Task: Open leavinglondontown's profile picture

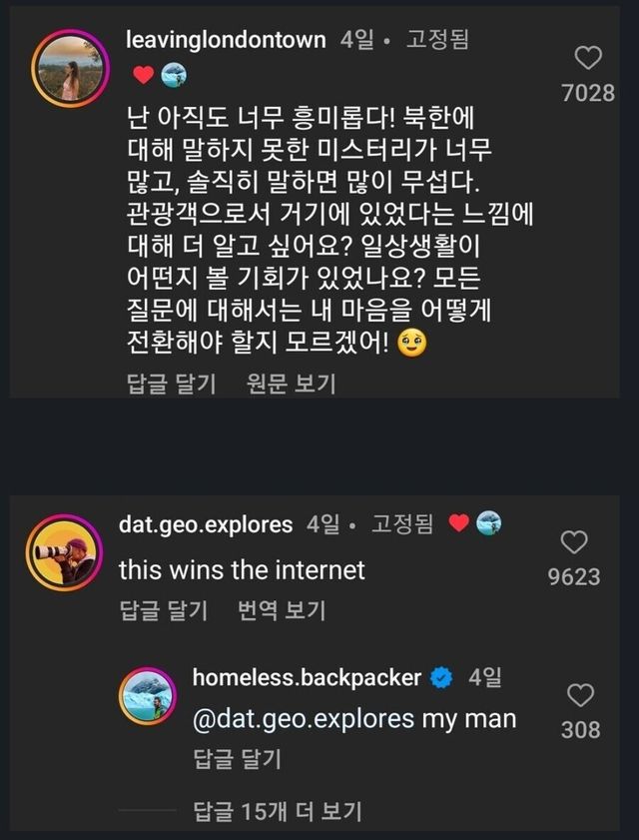Action: [69, 67]
